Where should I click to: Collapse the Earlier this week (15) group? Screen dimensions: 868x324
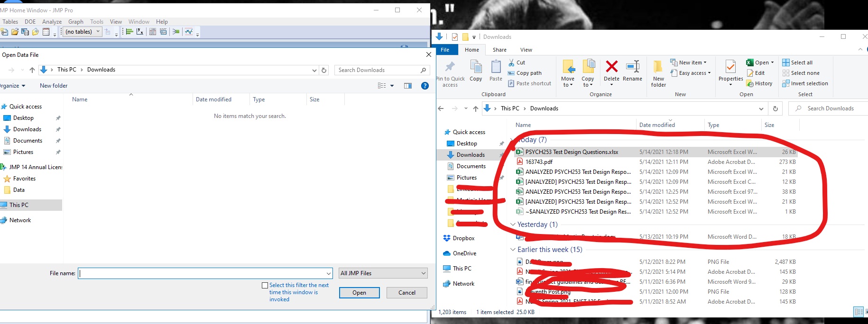point(513,250)
